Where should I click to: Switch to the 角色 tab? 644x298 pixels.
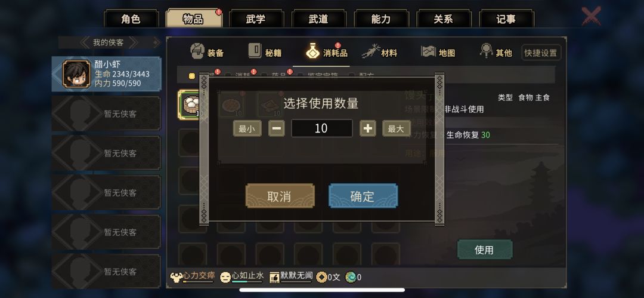pyautogui.click(x=131, y=19)
